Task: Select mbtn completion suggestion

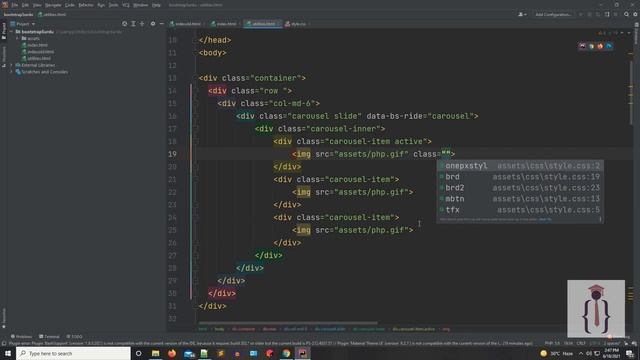Action: coord(520,199)
